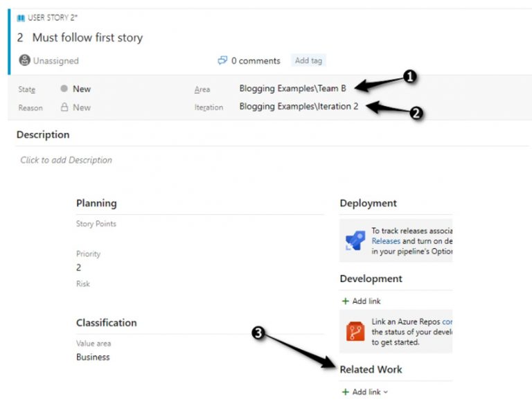Click the Priority field showing 2
The height and width of the screenshot is (415, 532).
79,267
